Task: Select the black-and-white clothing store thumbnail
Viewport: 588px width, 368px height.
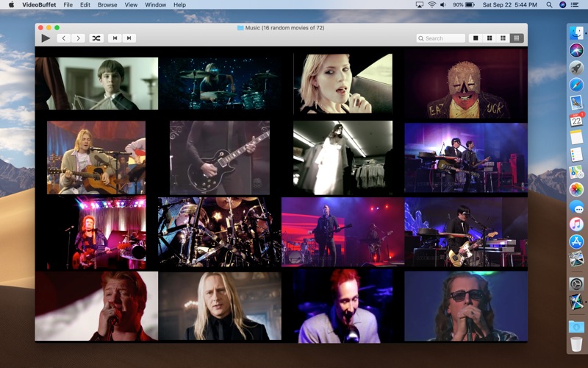Action: [343, 158]
